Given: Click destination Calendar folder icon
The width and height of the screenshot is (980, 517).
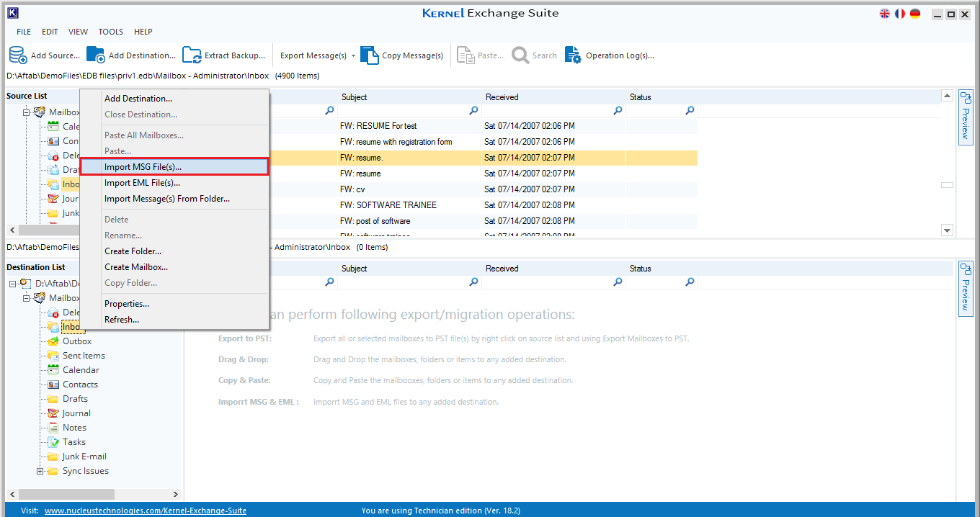Looking at the screenshot, I should (53, 370).
